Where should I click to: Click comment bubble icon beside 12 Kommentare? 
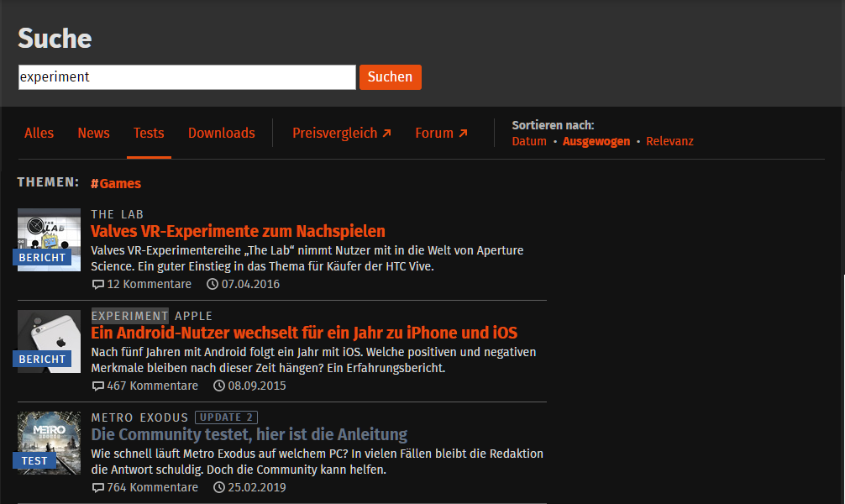(x=97, y=284)
